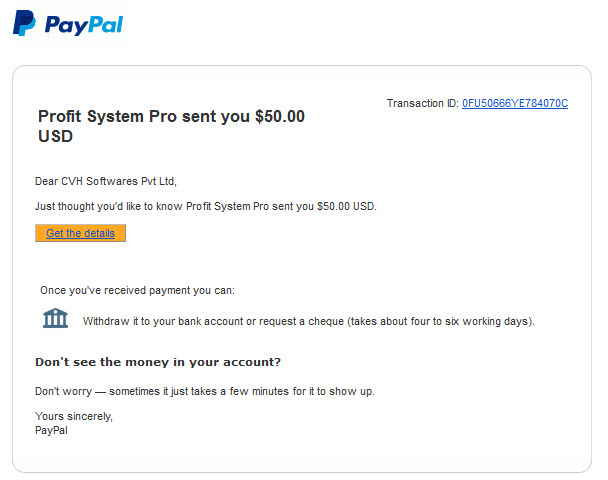Click the 'Just thought you'd like to know' sentence
The image size is (608, 480).
206,206
